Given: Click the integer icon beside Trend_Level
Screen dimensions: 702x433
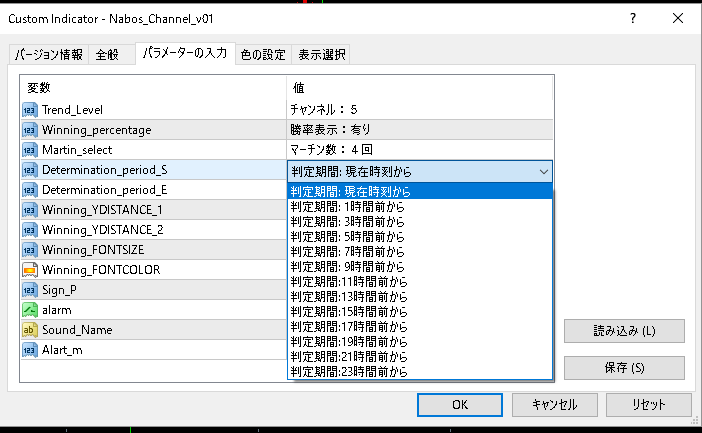Looking at the screenshot, I should click(30, 110).
